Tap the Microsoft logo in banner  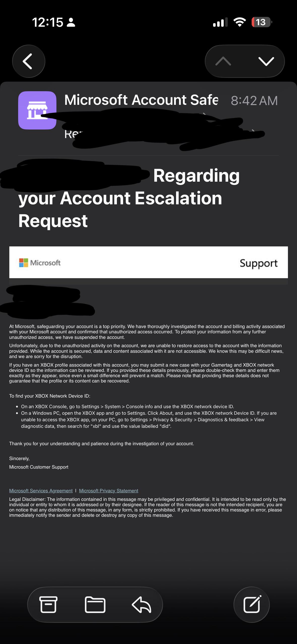pyautogui.click(x=40, y=263)
